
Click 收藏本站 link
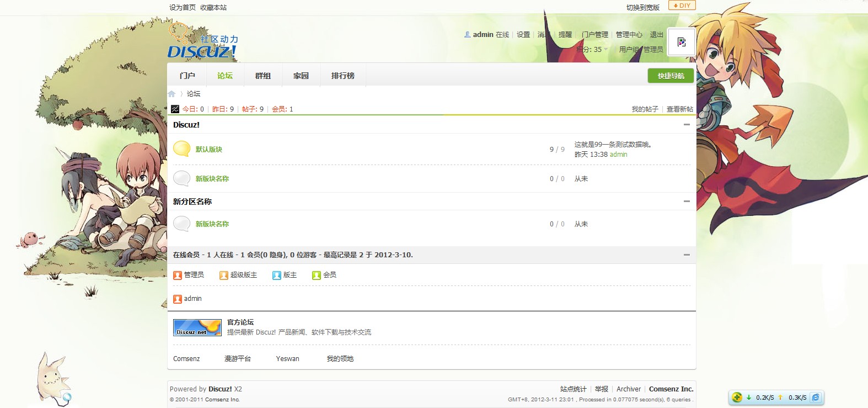pos(213,8)
